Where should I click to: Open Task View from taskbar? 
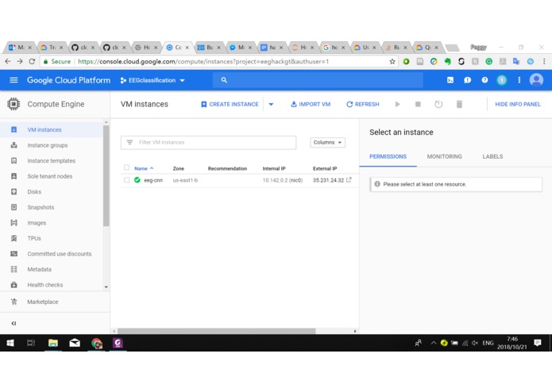(x=31, y=343)
